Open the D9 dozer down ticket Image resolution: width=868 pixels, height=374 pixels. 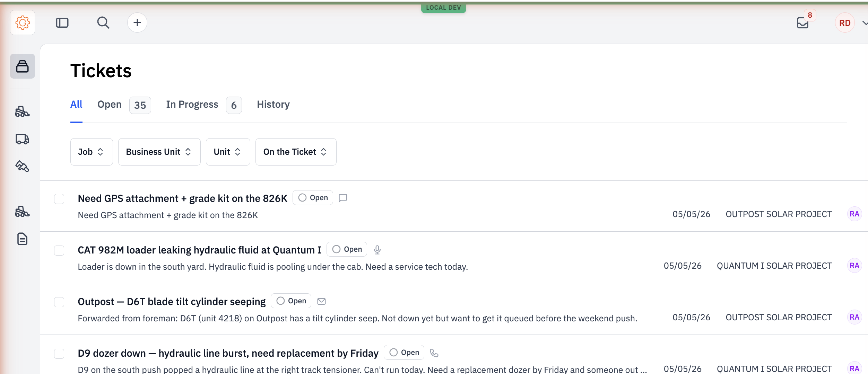click(x=228, y=353)
